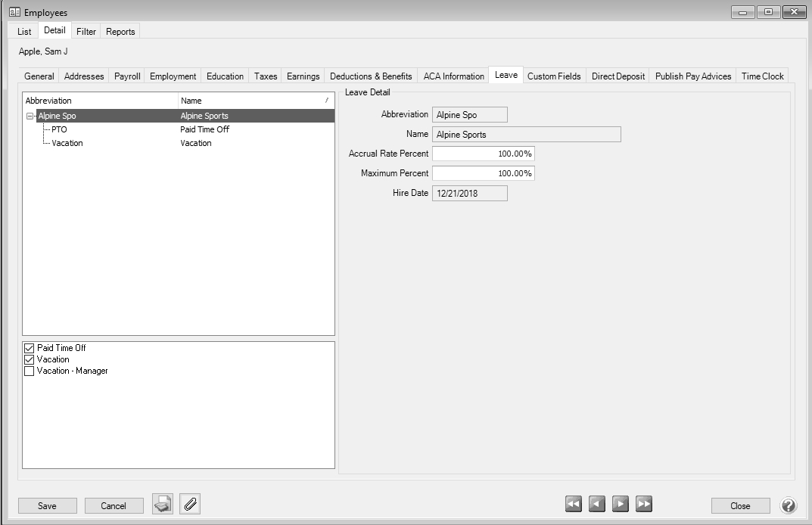The width and height of the screenshot is (812, 525).
Task: Jump to the last employee record
Action: 644,505
